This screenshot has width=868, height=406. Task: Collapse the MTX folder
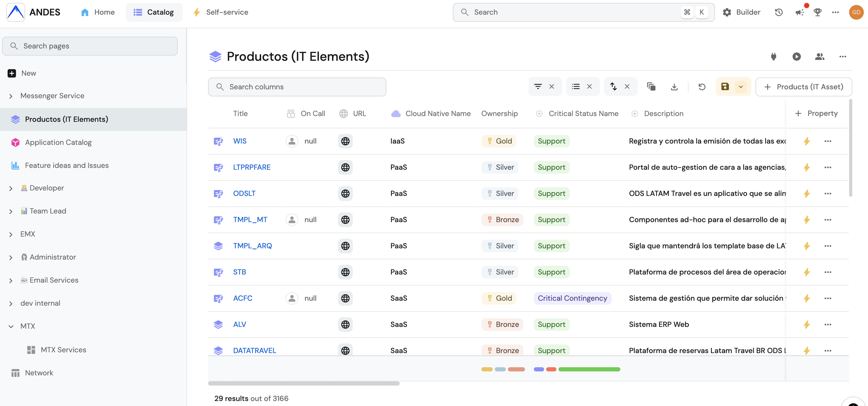pos(11,327)
